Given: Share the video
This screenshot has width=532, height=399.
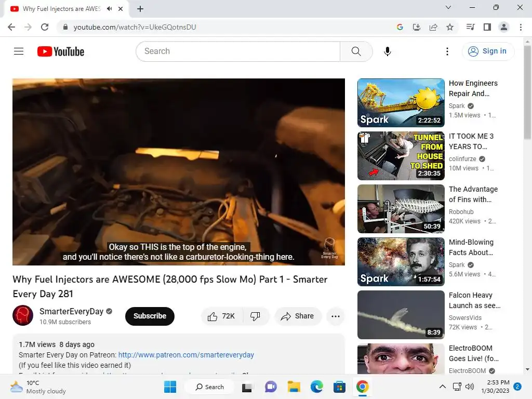Looking at the screenshot, I should click(298, 316).
